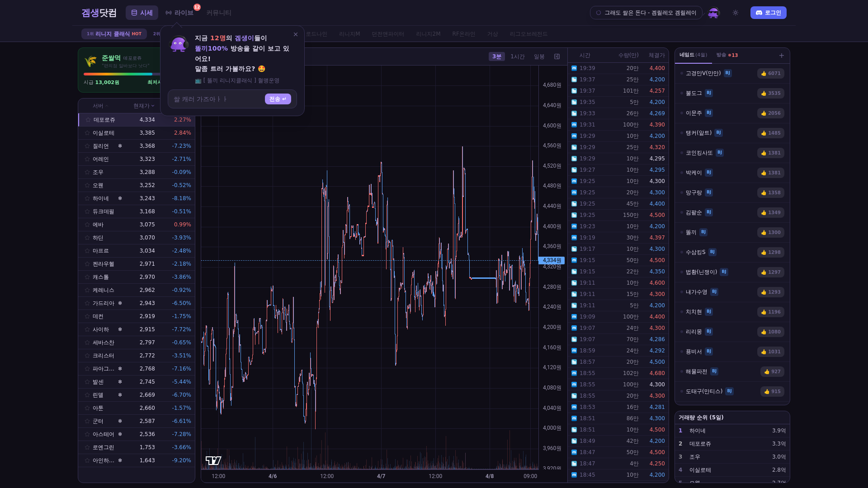The height and width of the screenshot is (488, 868).
Task: Click thumbs-up 3535 for 불도그
Action: point(770,93)
